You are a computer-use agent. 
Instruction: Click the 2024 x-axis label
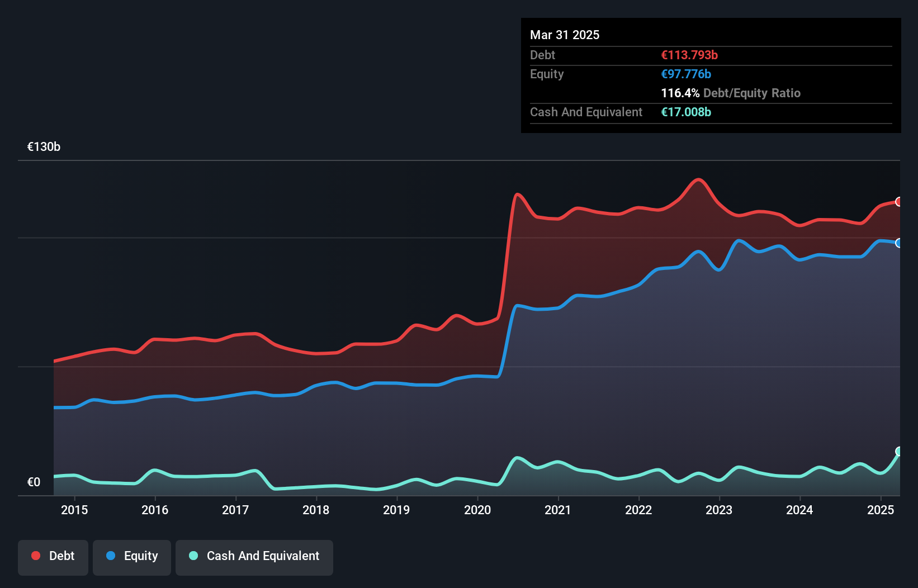tap(799, 510)
